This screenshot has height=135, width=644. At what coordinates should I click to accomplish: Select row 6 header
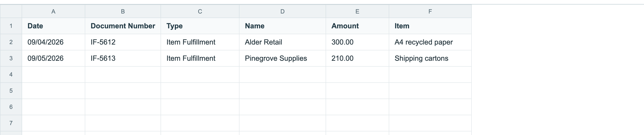tap(11, 107)
